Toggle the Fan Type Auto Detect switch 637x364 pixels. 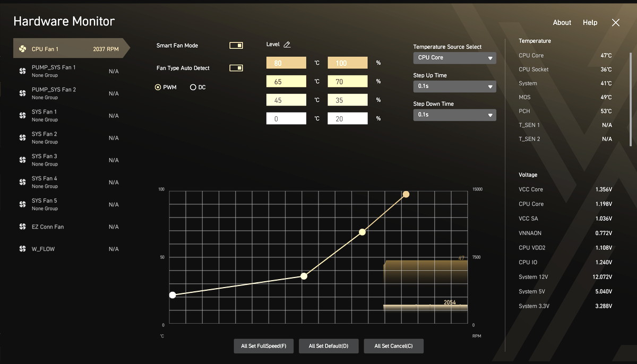pos(236,68)
